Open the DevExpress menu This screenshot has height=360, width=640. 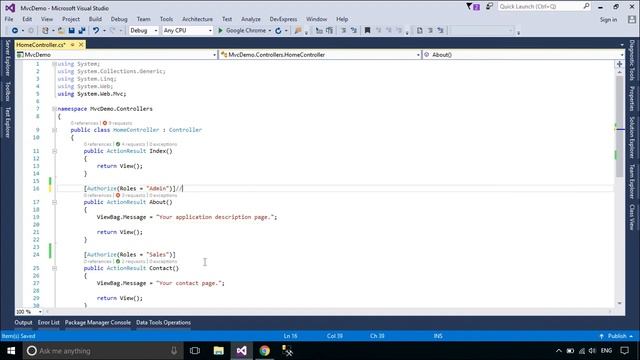point(283,19)
